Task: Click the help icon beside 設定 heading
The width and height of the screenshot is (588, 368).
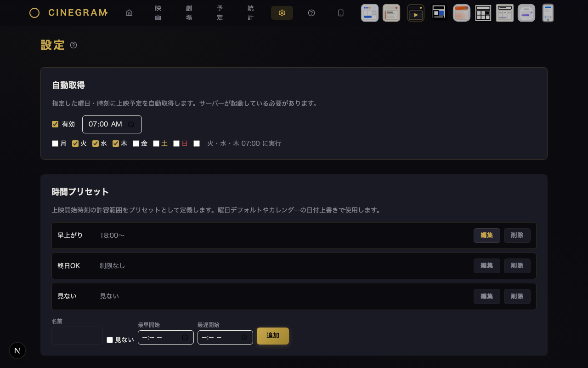Action: click(73, 45)
